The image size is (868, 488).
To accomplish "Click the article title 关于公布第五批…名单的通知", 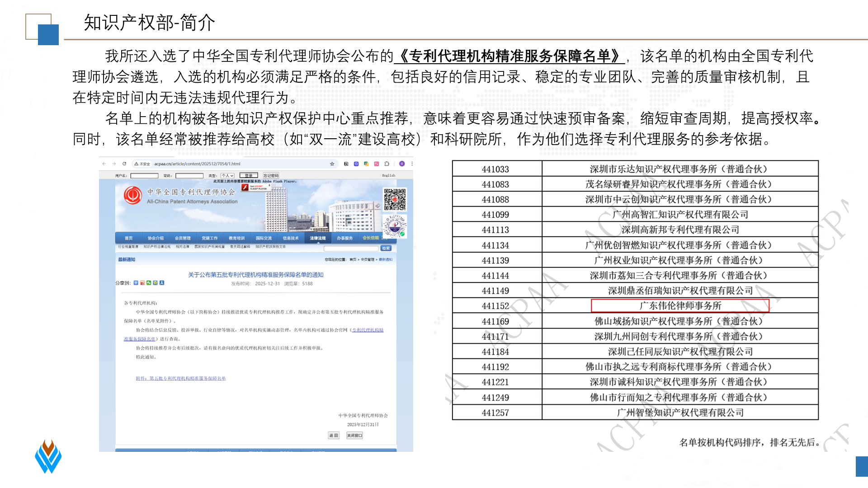I will (256, 275).
